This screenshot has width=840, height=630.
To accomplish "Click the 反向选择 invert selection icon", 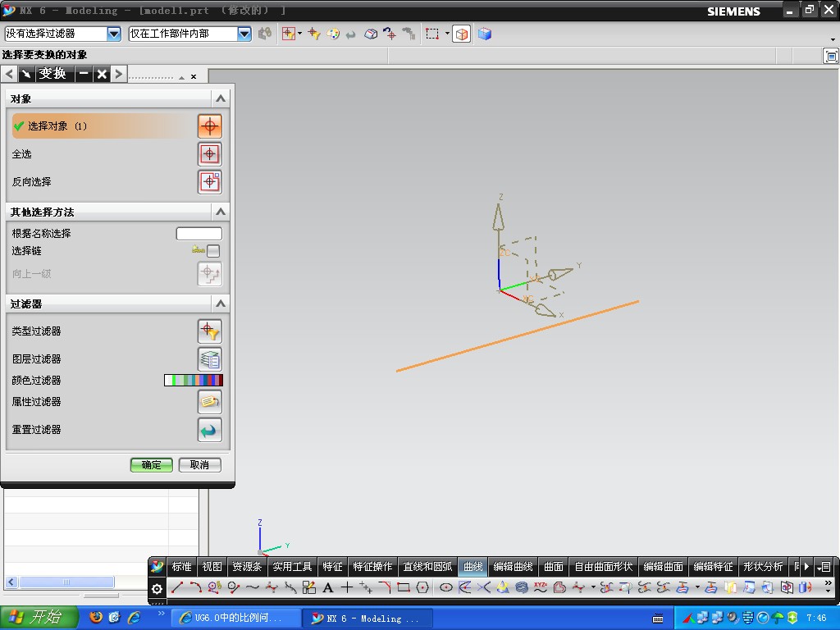I will click(x=209, y=182).
